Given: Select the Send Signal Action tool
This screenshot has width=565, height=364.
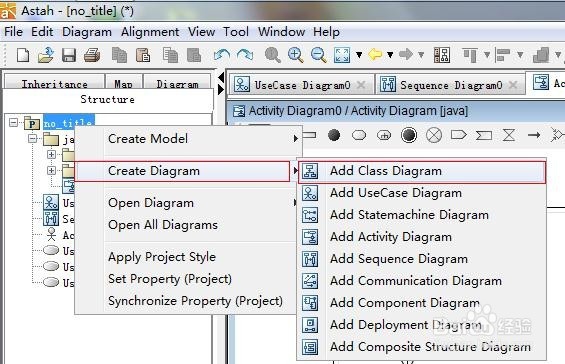Looking at the screenshot, I should tap(459, 135).
